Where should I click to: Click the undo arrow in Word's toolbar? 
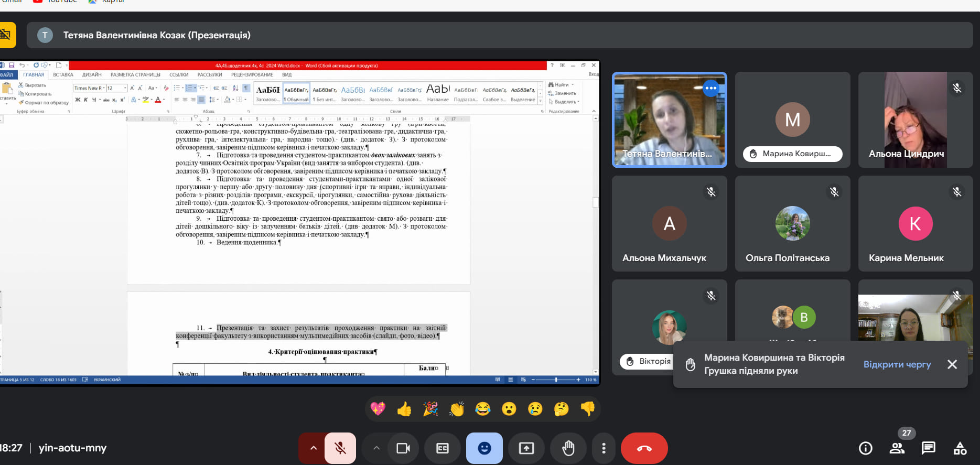pyautogui.click(x=22, y=66)
